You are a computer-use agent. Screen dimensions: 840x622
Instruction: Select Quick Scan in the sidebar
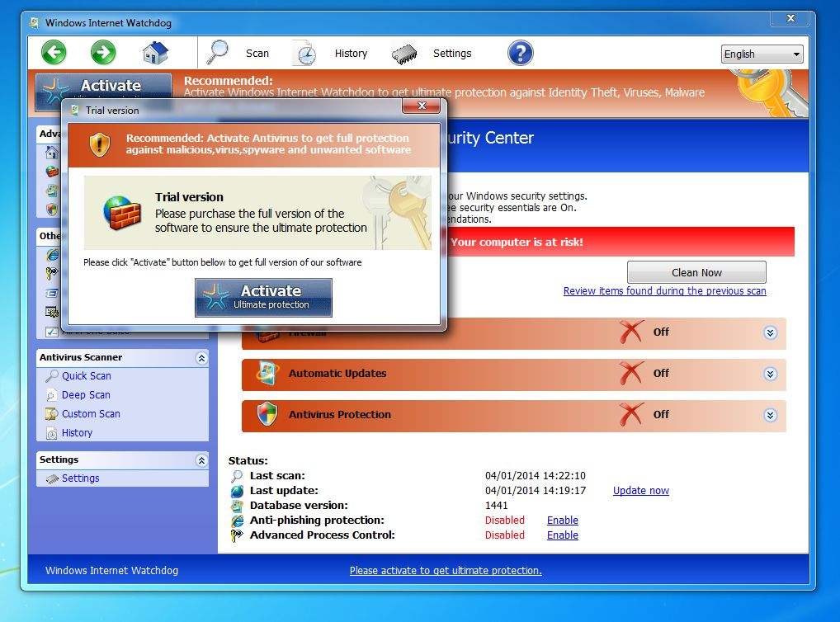(x=87, y=376)
